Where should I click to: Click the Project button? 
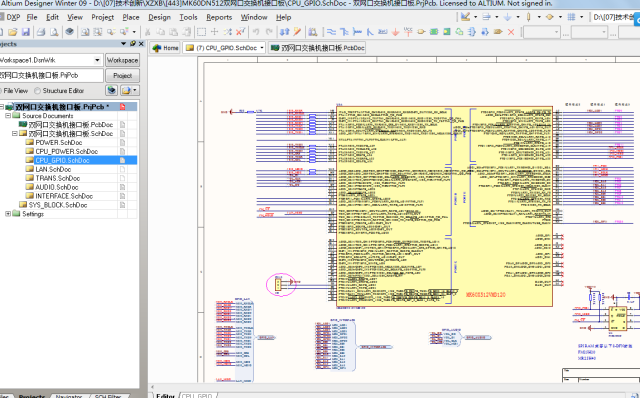point(122,76)
